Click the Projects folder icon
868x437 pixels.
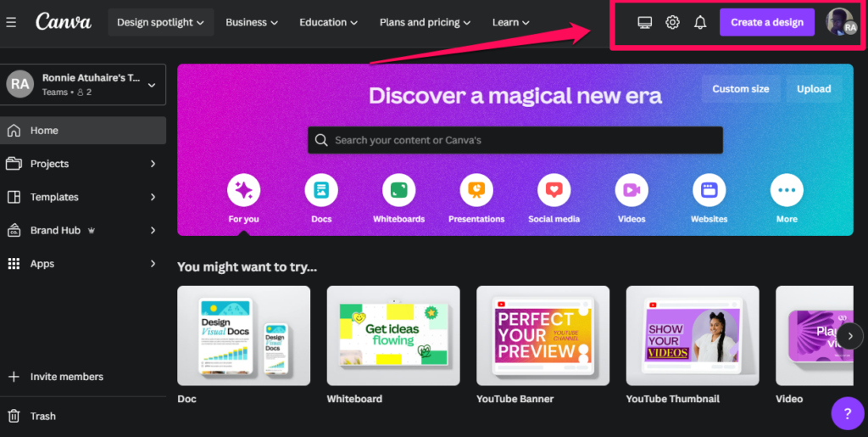[14, 164]
